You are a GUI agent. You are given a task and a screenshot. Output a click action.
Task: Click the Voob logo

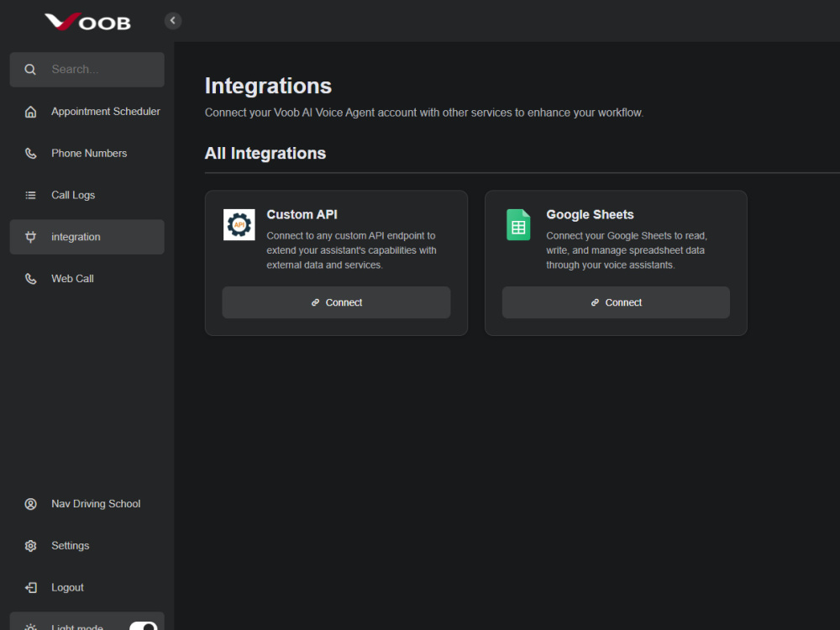[88, 22]
